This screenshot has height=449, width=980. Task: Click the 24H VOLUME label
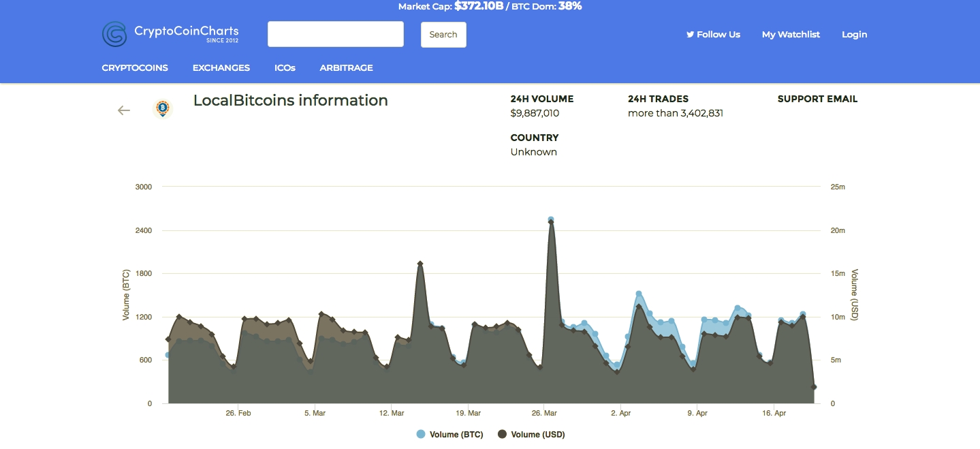click(x=542, y=99)
